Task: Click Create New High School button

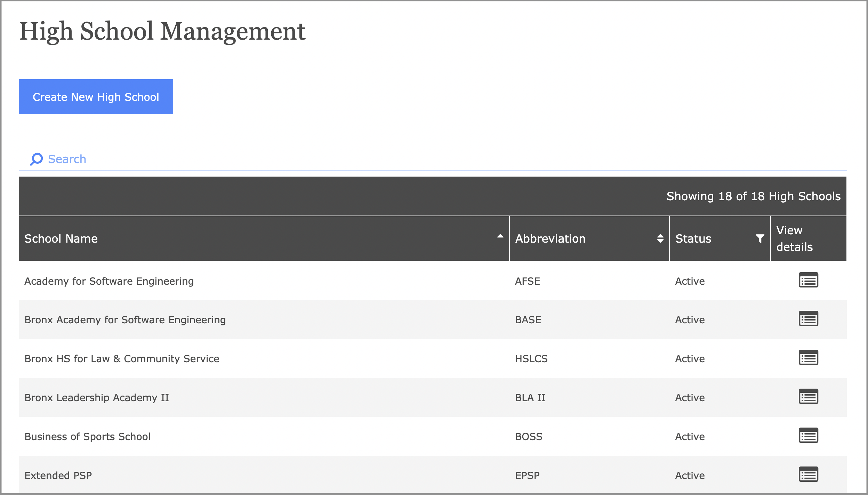Action: 96,97
